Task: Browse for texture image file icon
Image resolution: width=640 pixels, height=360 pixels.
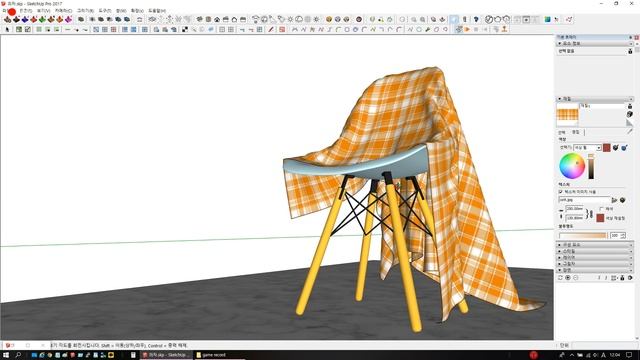Action: tap(614, 200)
